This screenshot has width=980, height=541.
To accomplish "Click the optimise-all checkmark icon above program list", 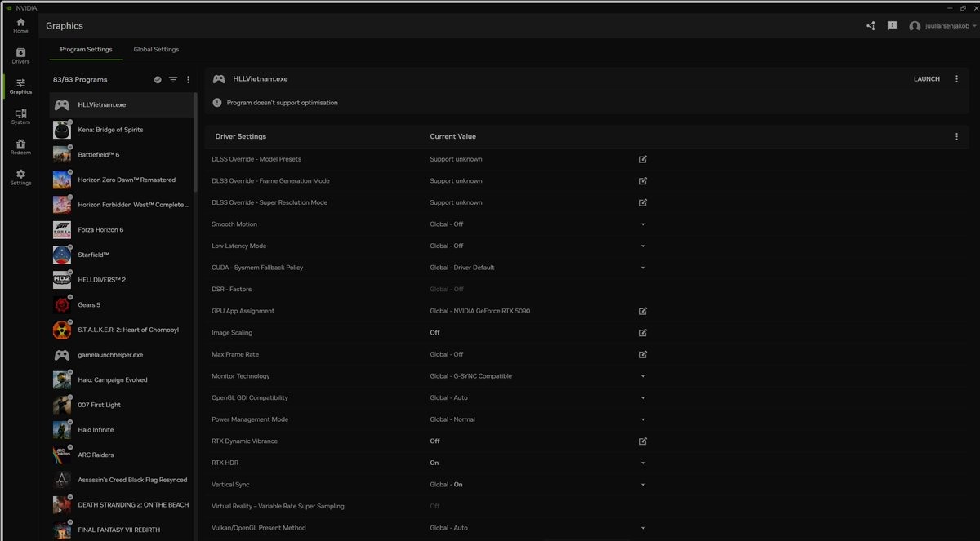I will 158,80.
